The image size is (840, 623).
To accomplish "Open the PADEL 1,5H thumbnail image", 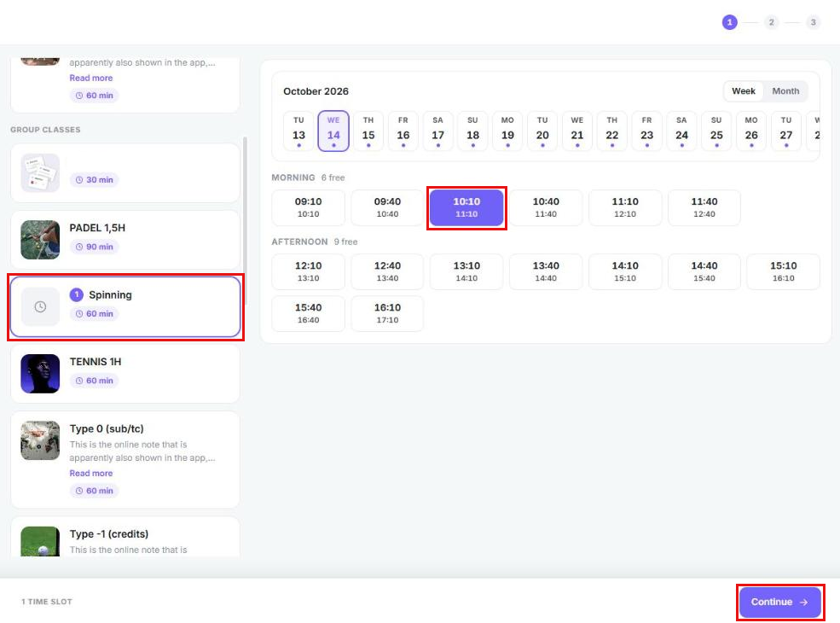I will pos(40,240).
